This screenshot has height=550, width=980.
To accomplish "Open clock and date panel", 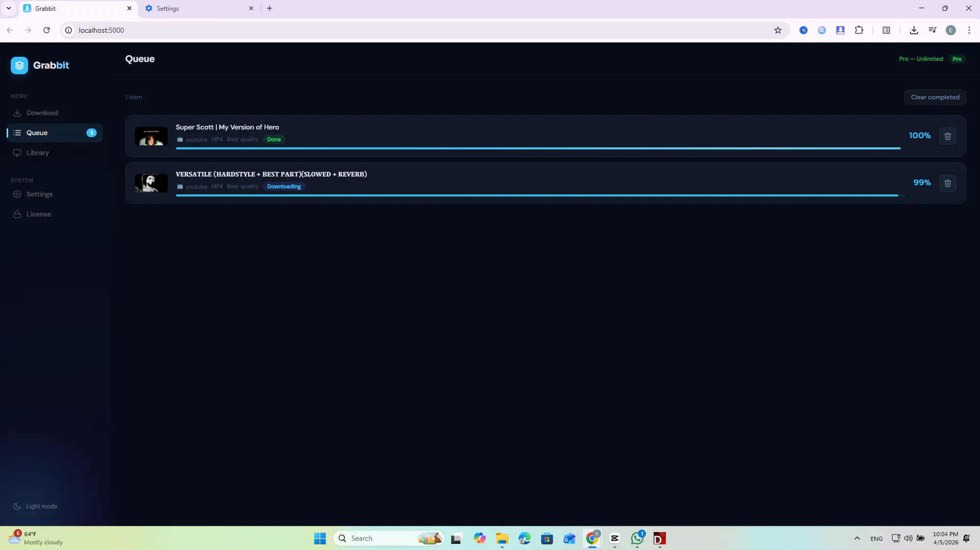I will coord(945,538).
